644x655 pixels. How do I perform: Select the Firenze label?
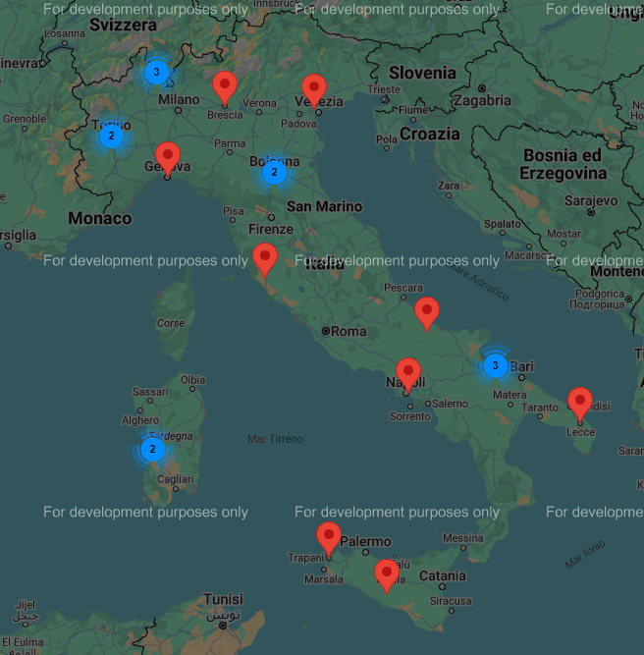[x=271, y=229]
